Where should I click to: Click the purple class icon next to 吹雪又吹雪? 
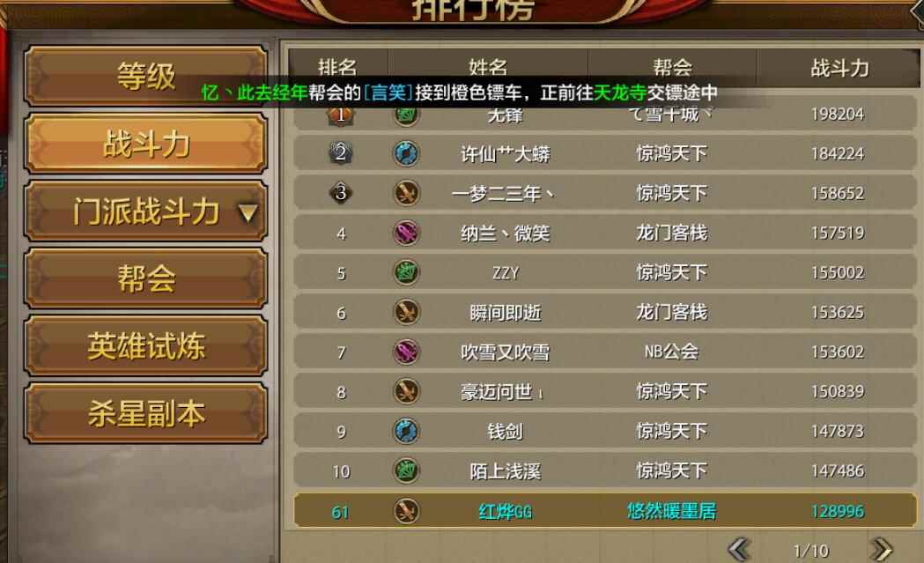(406, 352)
